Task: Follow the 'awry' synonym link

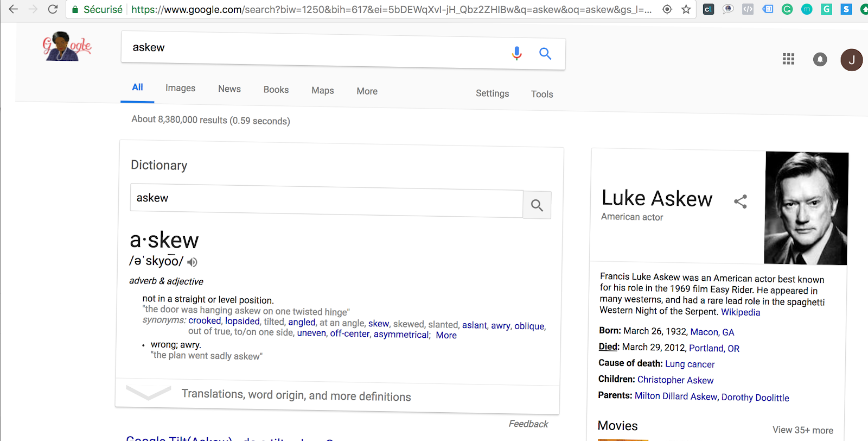Action: [501, 326]
